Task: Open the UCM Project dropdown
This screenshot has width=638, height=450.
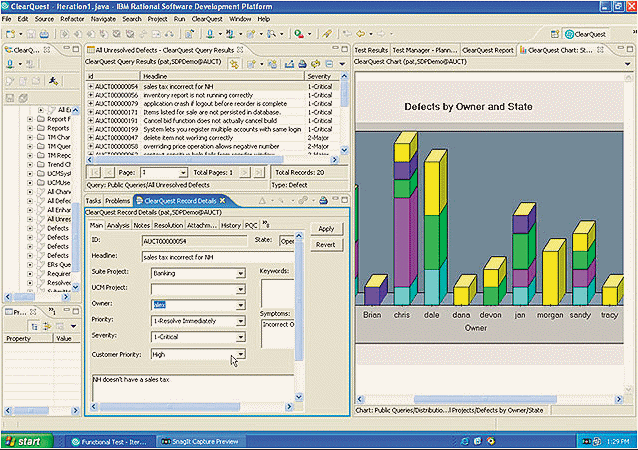Action: pyautogui.click(x=240, y=289)
